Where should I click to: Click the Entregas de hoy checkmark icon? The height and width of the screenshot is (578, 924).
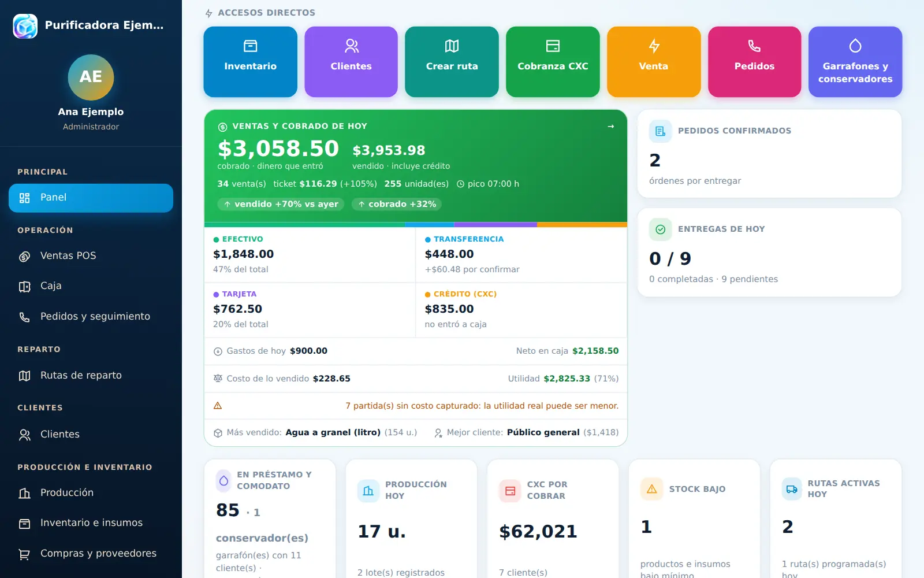point(661,229)
